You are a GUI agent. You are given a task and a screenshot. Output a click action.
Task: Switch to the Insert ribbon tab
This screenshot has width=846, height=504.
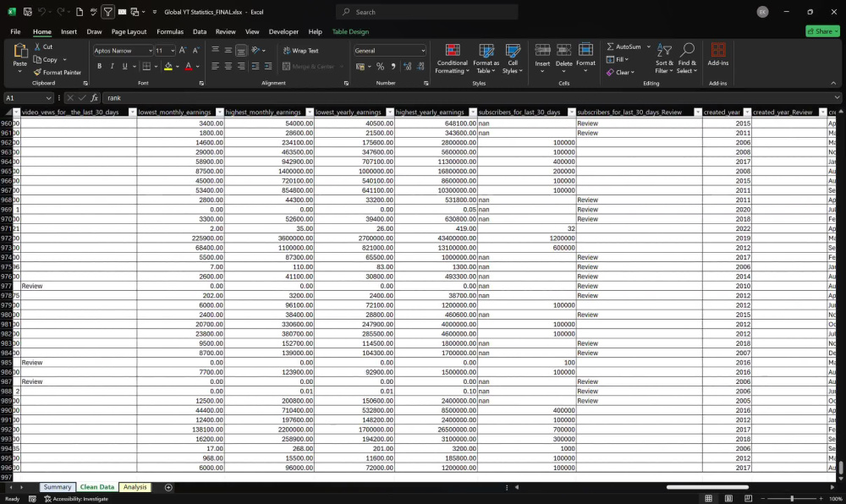coord(69,32)
